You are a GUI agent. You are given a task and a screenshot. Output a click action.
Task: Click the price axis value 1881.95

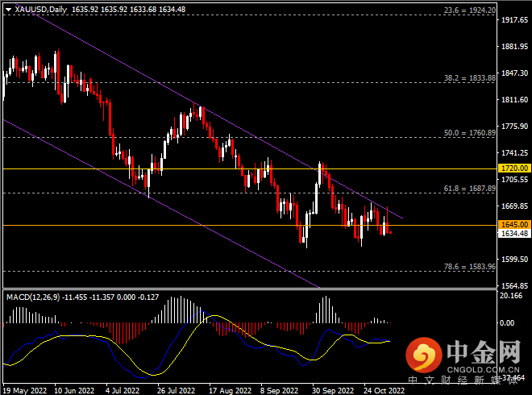point(515,47)
